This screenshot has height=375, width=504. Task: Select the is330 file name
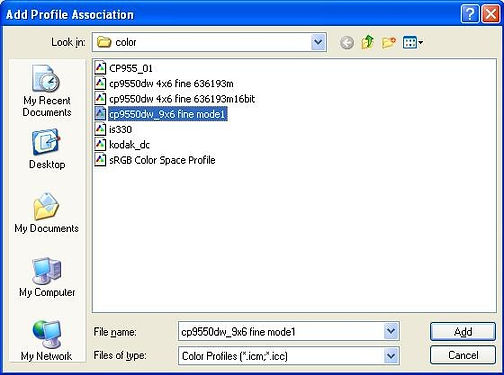pyautogui.click(x=120, y=129)
